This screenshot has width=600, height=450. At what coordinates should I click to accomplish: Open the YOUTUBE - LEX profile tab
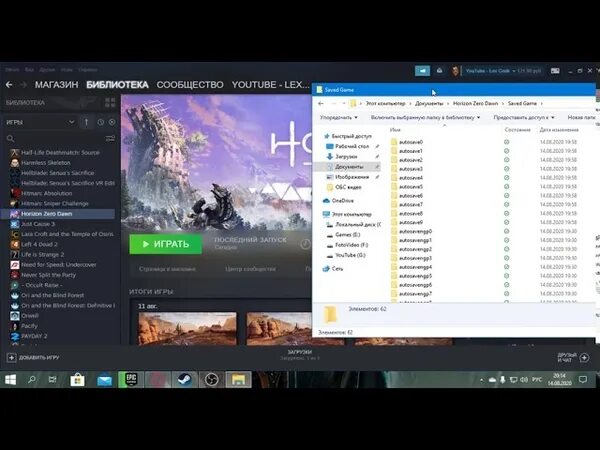coord(271,85)
